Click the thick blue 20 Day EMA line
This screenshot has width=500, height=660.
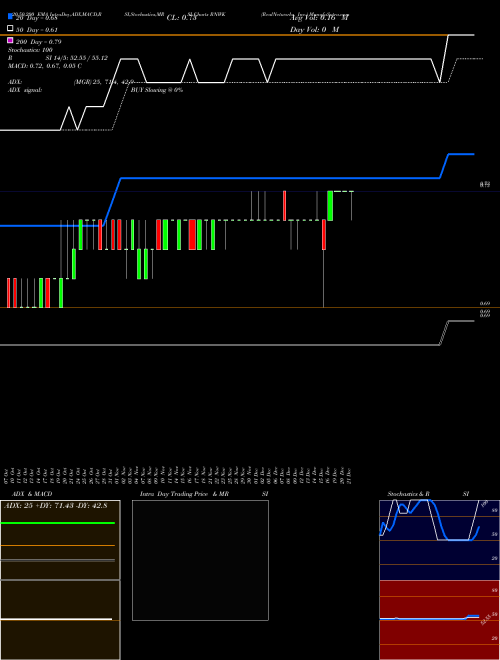pyautogui.click(x=237, y=178)
